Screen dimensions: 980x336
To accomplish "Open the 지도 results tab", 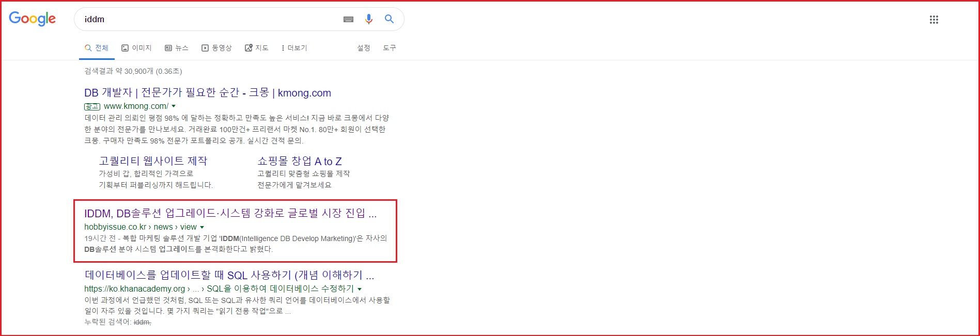I will pyautogui.click(x=256, y=48).
